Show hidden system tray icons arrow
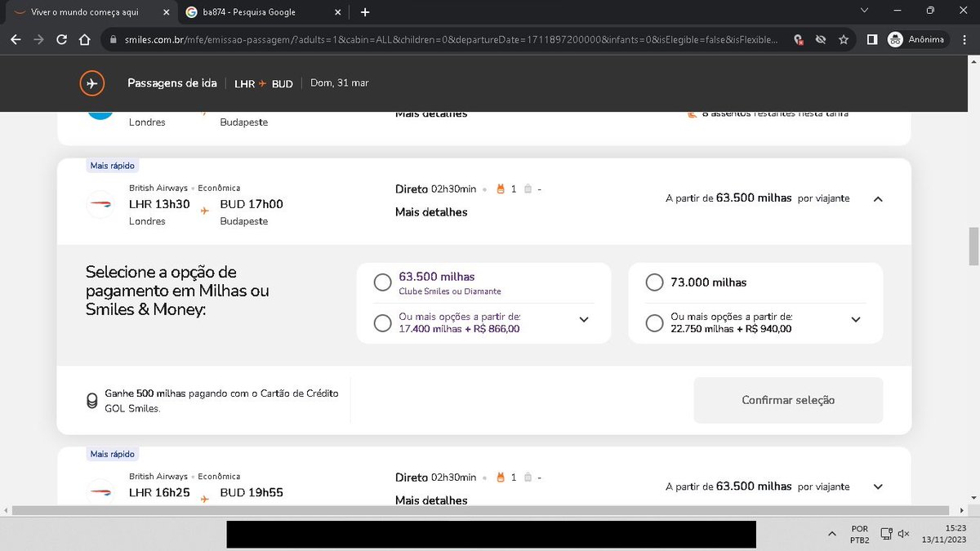Screen dimensions: 980x551 [831, 534]
